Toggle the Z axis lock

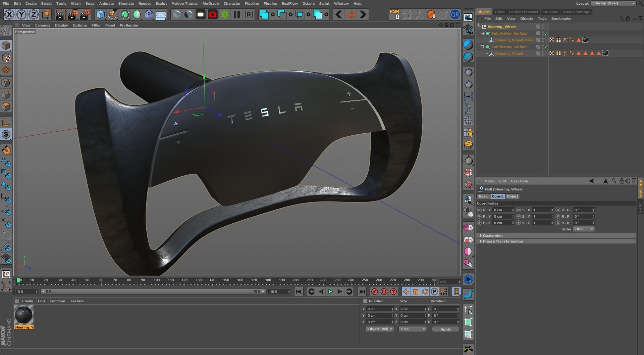point(34,14)
